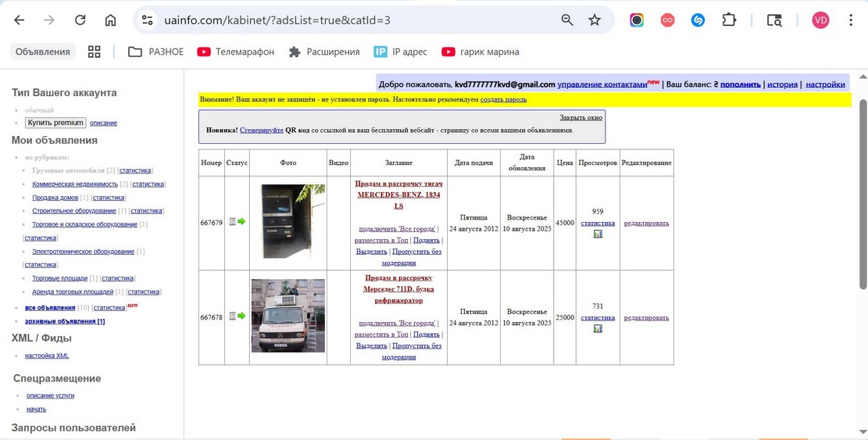868x440 pixels.
Task: Open the zoom magnifier icon in address bar
Action: [567, 20]
